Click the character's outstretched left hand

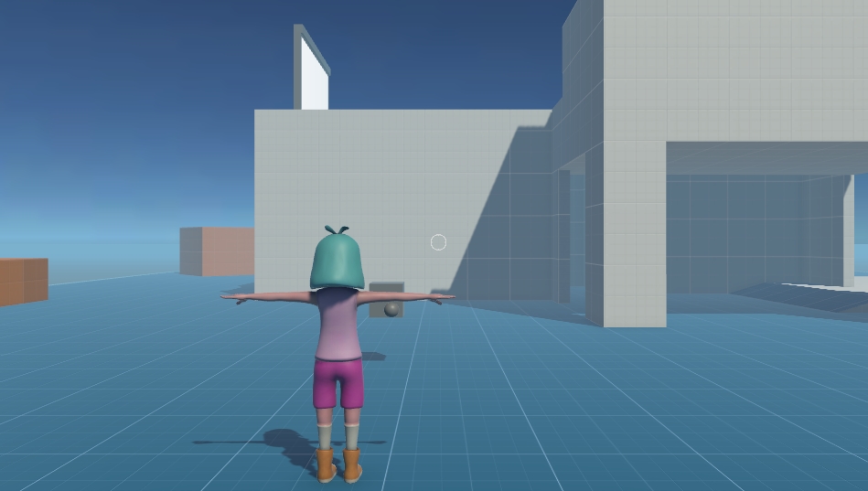coord(231,296)
